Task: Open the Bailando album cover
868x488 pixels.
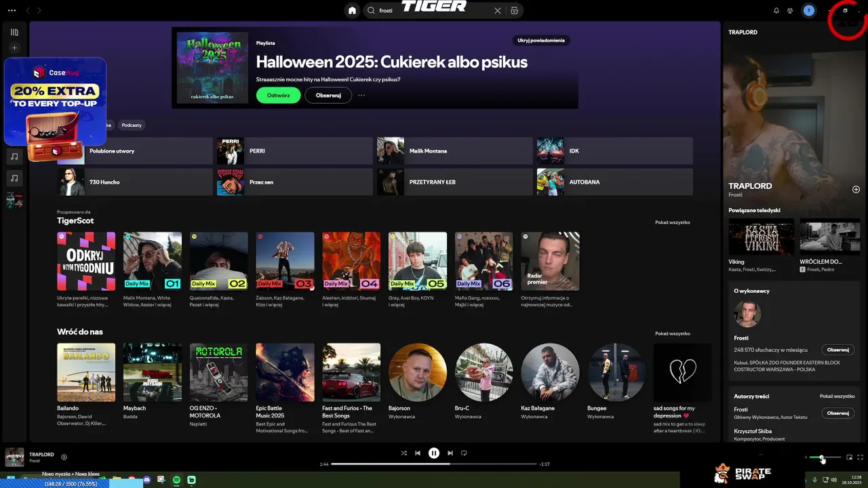Action: click(86, 372)
